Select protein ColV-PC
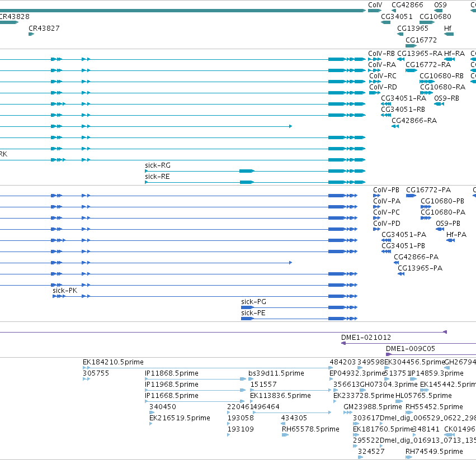The image size is (476, 460). [x=387, y=213]
